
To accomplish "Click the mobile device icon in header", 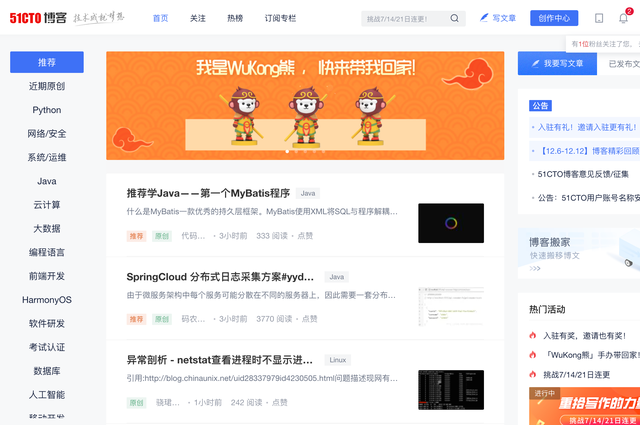I will tap(599, 18).
